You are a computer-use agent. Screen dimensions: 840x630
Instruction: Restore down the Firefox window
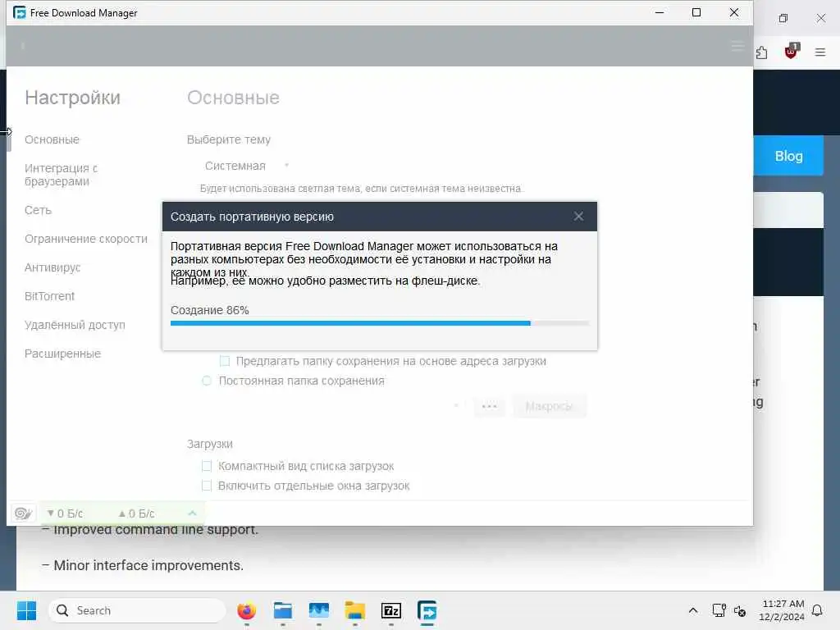pyautogui.click(x=783, y=18)
